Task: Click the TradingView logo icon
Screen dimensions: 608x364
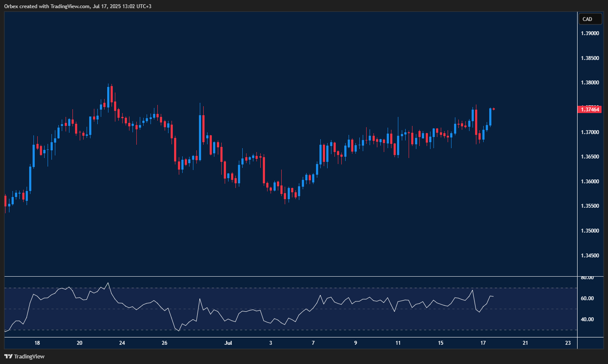Action: point(8,356)
